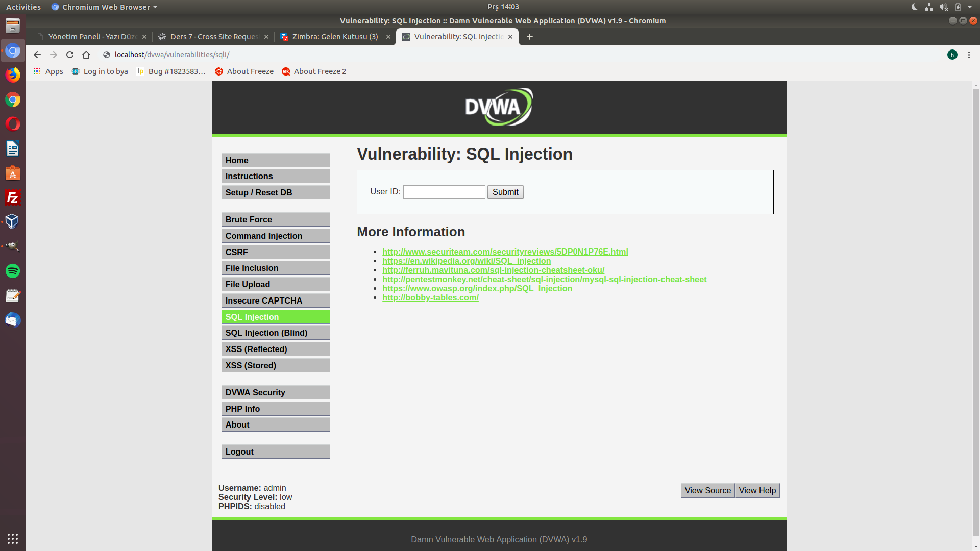Open the PHP Info page

[276, 409]
